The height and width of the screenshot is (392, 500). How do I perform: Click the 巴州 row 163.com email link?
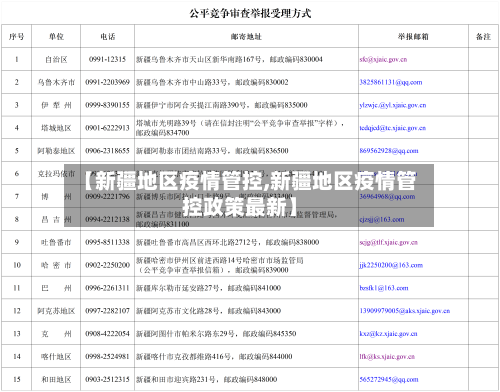pos(384,288)
